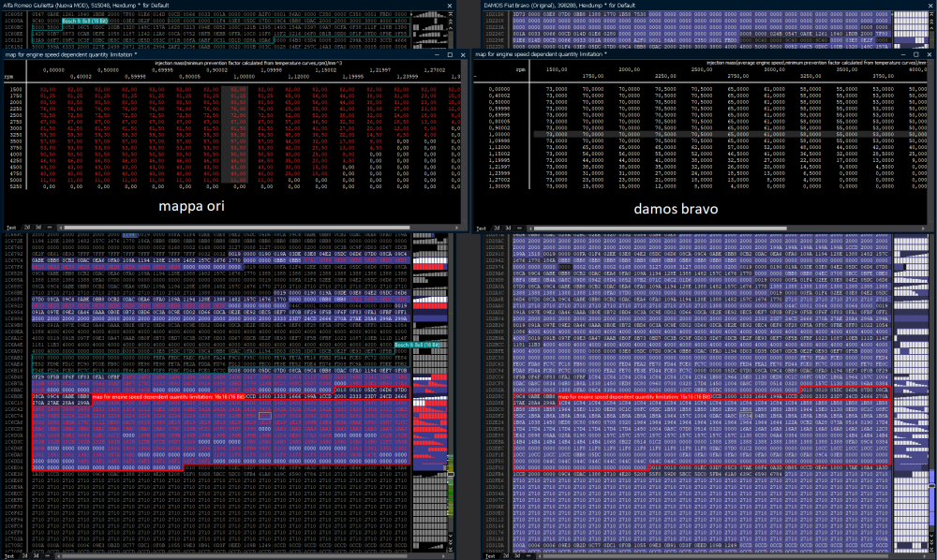Click rpm axis label in left map
937x560 pixels.
(x=9, y=77)
